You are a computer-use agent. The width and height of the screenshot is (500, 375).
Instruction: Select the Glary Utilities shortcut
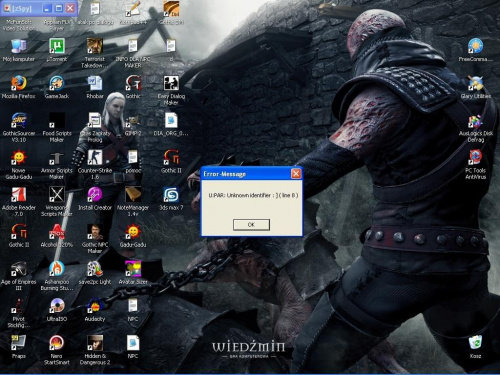(475, 83)
